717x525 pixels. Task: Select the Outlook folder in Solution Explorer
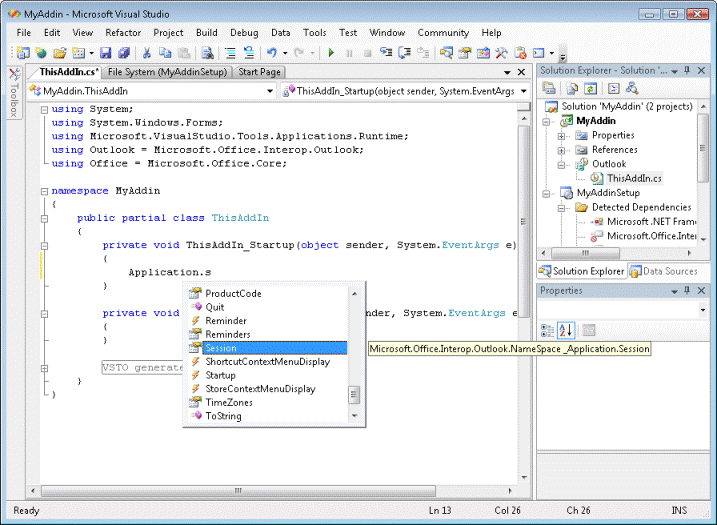[609, 164]
